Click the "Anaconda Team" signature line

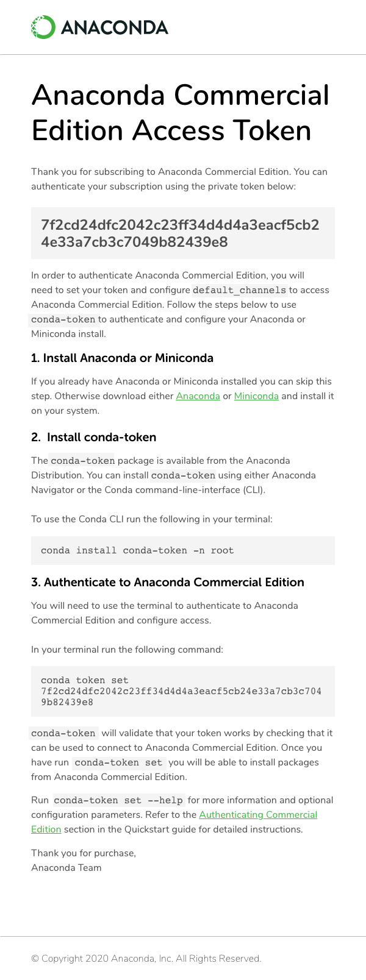point(66,868)
